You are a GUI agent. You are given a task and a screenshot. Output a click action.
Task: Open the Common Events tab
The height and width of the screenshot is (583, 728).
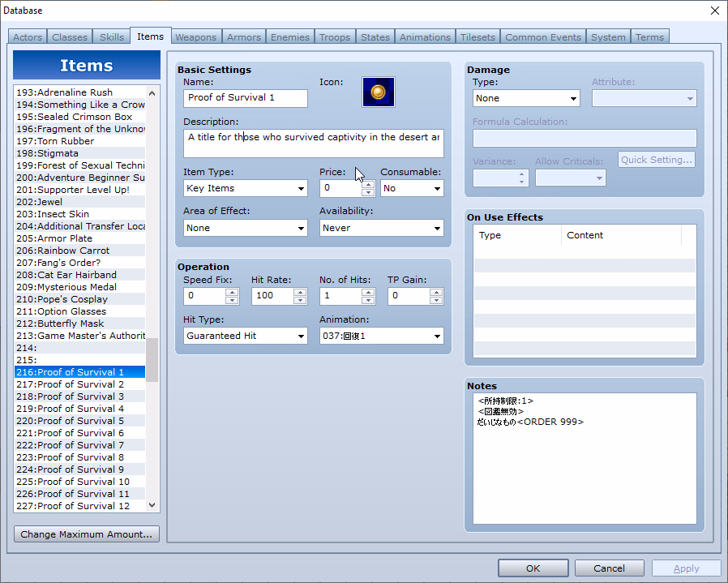[x=542, y=37]
